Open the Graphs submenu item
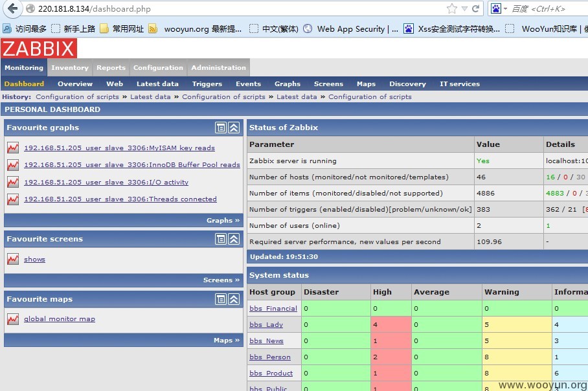 [288, 84]
